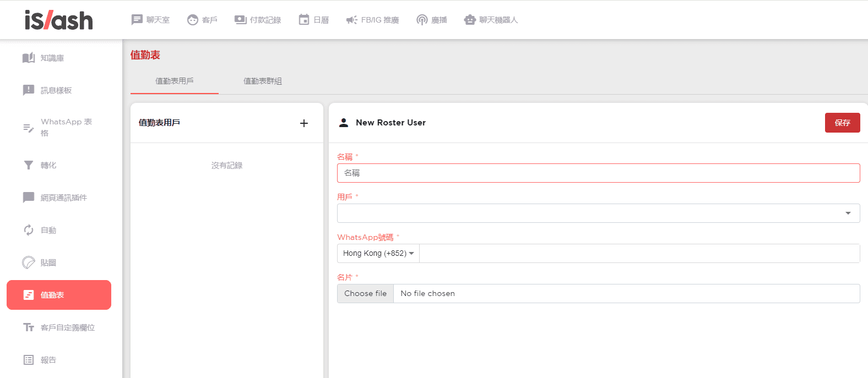Click the customer face icon

pyautogui.click(x=192, y=20)
